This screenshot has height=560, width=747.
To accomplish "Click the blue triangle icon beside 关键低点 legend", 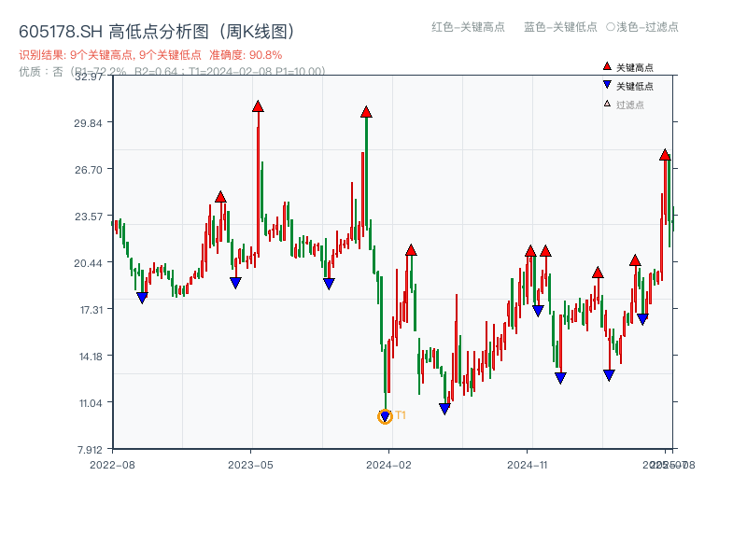I will 607,85.
